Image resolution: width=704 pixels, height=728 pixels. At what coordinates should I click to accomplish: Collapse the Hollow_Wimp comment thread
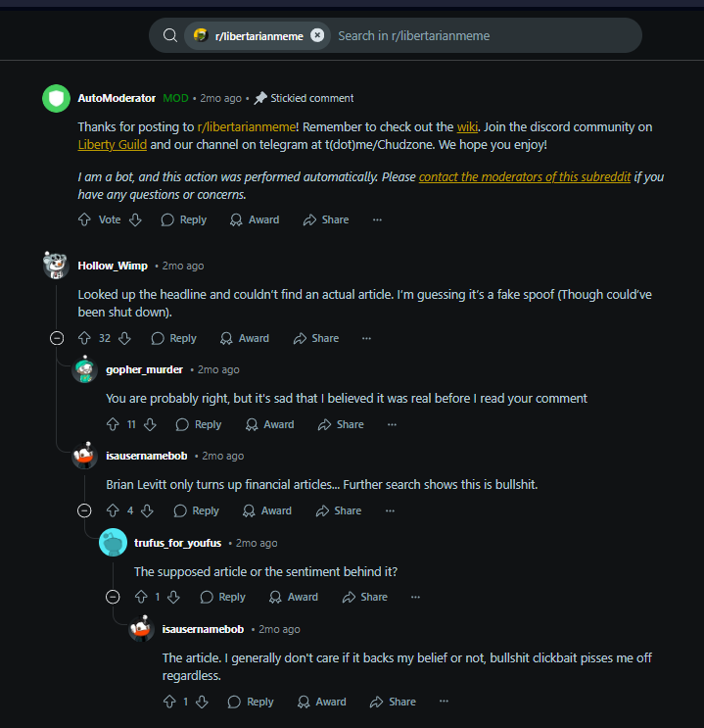(x=56, y=338)
